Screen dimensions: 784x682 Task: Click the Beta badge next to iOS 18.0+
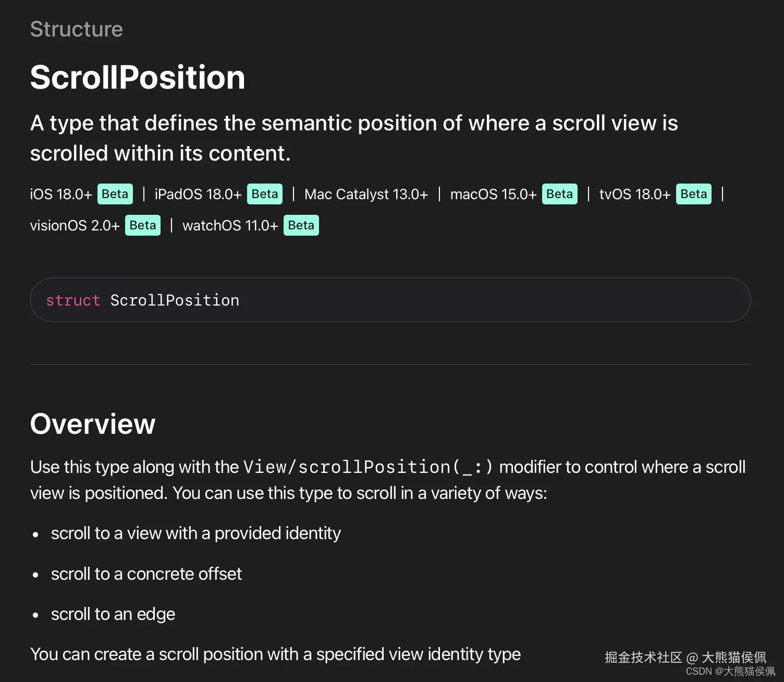tap(115, 194)
